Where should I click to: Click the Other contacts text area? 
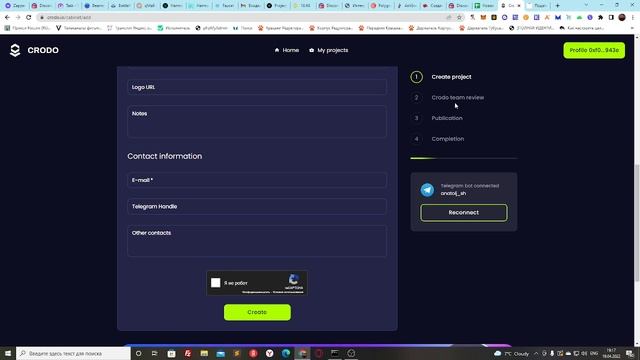[x=257, y=241]
